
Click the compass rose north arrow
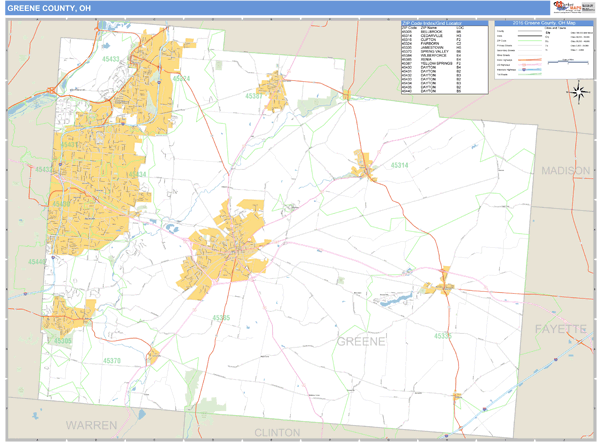click(578, 92)
